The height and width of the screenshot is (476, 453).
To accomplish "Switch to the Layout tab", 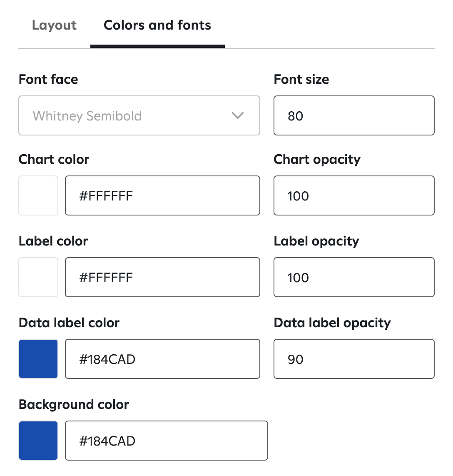I will 54,25.
